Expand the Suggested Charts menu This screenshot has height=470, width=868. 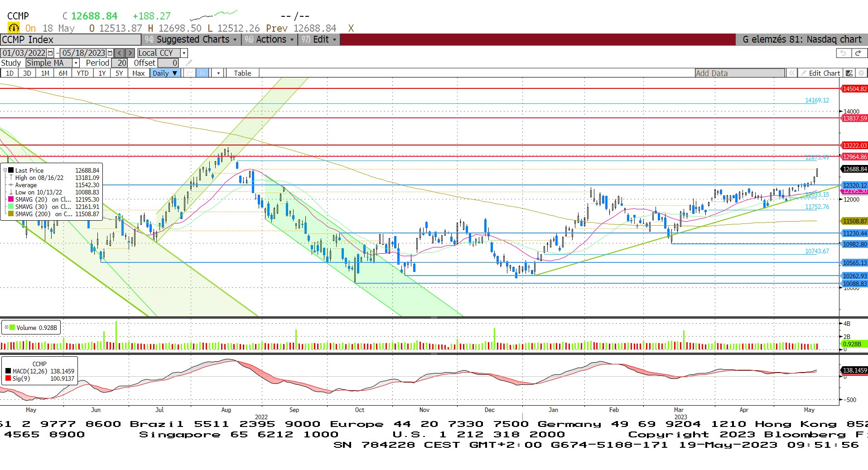tap(192, 39)
